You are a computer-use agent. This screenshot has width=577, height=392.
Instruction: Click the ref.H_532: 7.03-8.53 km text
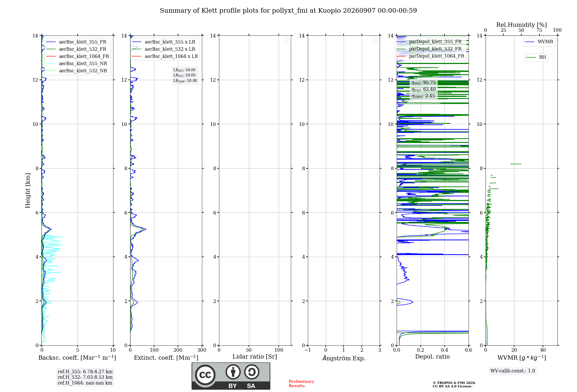[x=85, y=377]
